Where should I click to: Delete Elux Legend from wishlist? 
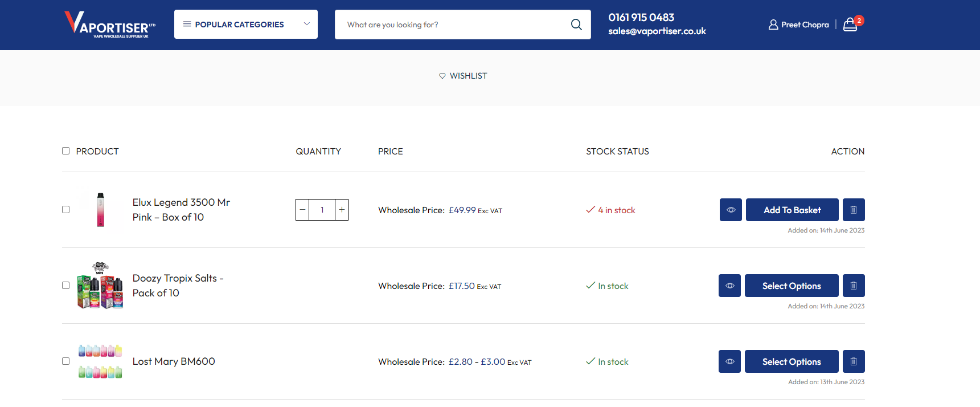(854, 210)
